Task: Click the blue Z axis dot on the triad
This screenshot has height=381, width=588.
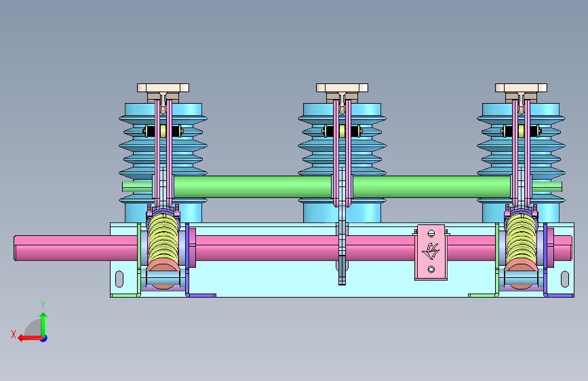Action: [44, 338]
